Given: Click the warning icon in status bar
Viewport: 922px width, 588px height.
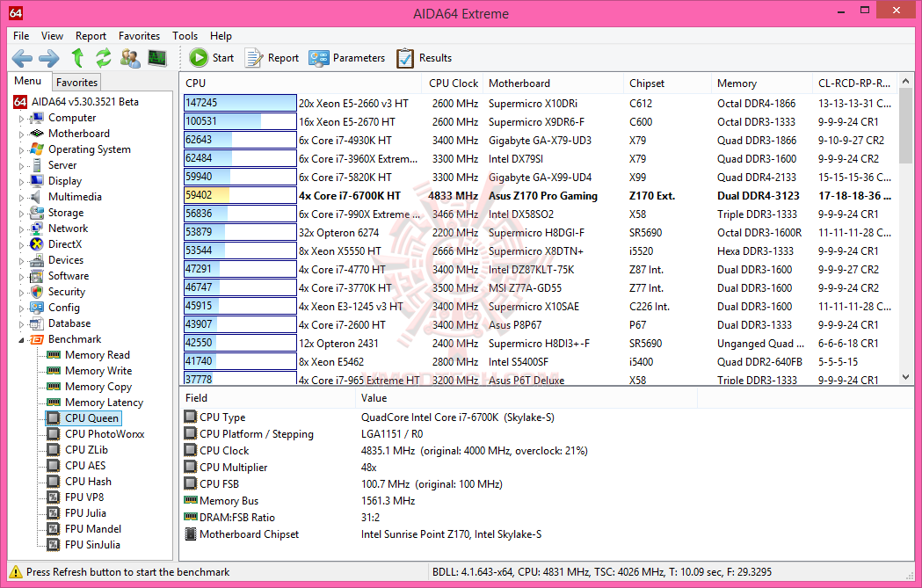Looking at the screenshot, I should [16, 571].
